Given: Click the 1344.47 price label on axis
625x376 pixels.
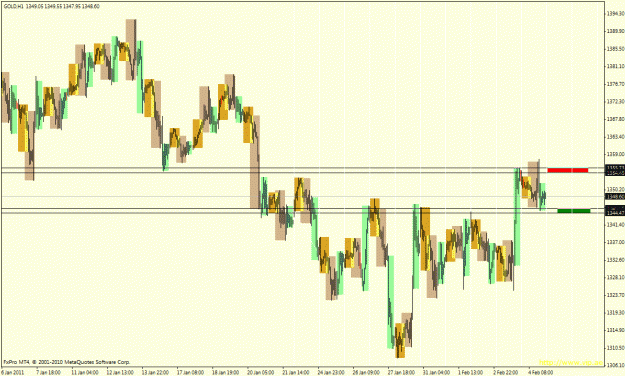Looking at the screenshot, I should (615, 213).
